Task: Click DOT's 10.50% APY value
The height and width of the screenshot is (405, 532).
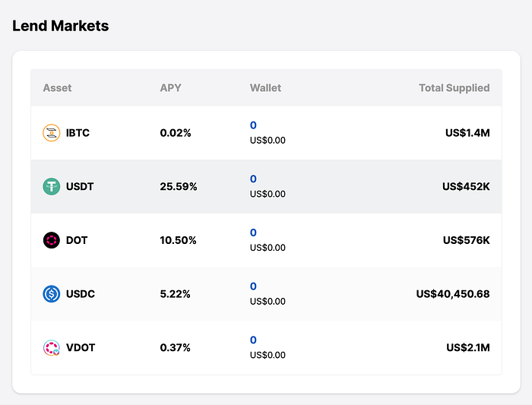Action: [179, 240]
